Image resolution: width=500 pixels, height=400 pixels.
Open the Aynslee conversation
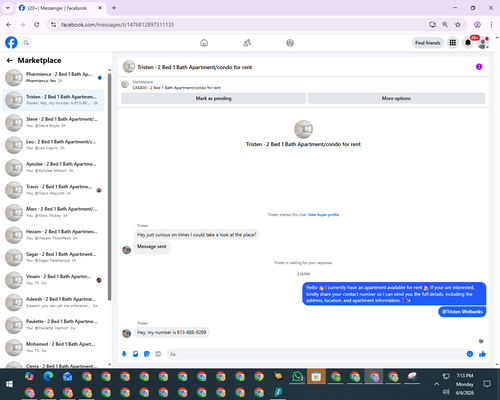point(53,167)
